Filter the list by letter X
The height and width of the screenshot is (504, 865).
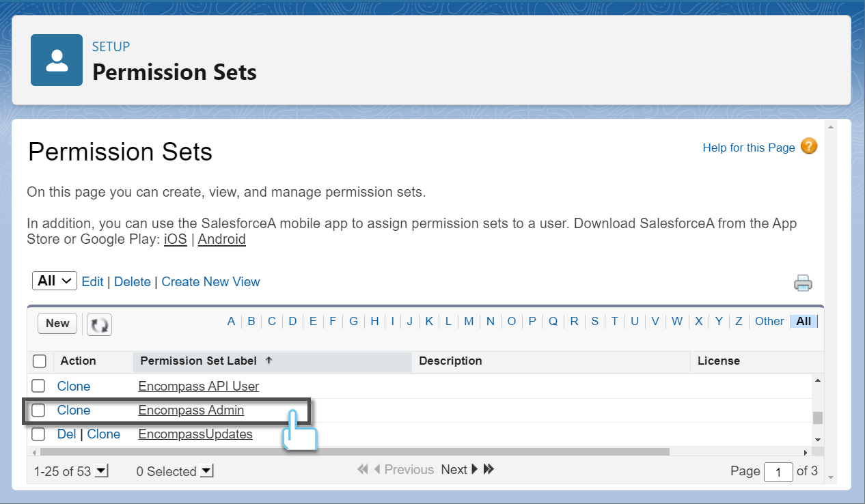(699, 321)
